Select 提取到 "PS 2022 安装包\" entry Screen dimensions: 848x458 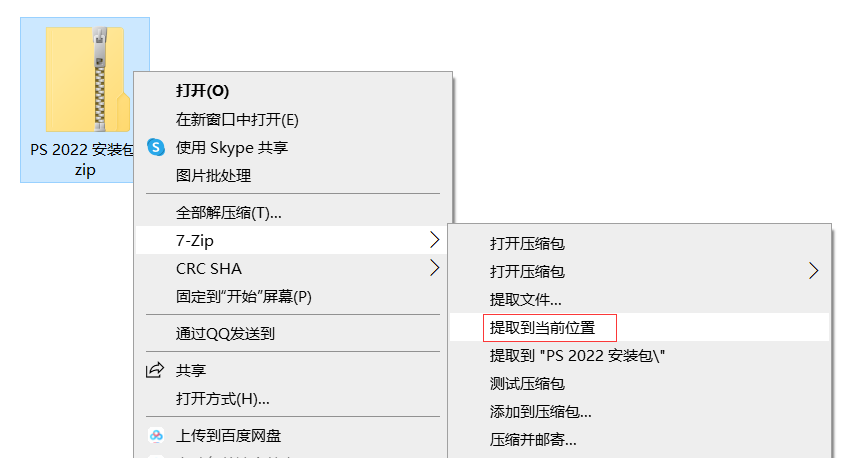577,355
